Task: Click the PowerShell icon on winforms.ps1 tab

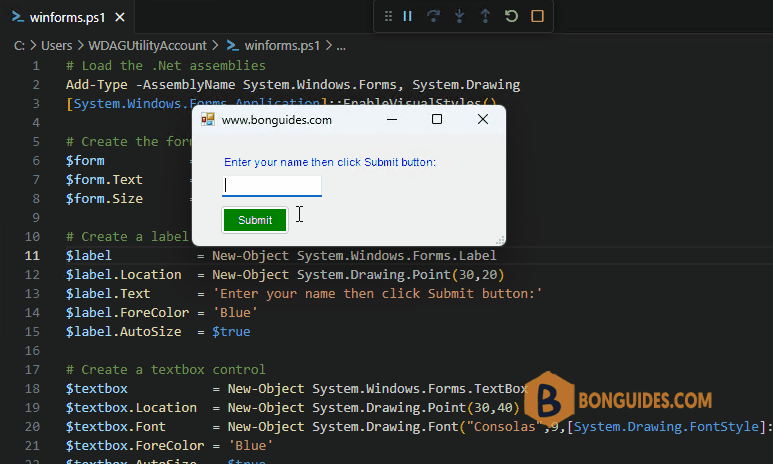Action: pyautogui.click(x=18, y=17)
